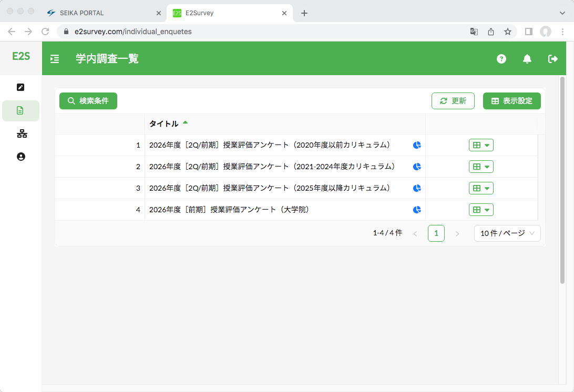
Task: Click the E2S logo
Action: coord(21,56)
